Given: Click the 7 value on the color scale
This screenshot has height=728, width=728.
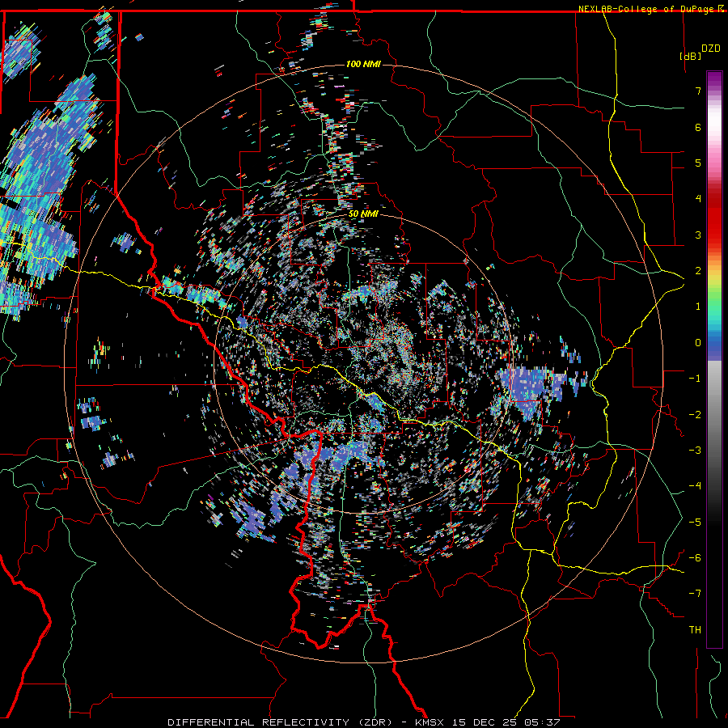Looking at the screenshot, I should (698, 91).
